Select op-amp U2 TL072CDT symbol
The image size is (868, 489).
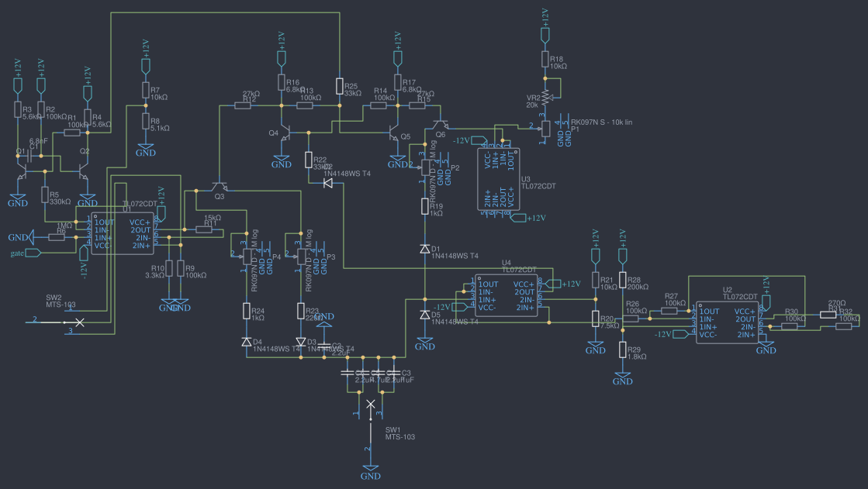tap(729, 322)
